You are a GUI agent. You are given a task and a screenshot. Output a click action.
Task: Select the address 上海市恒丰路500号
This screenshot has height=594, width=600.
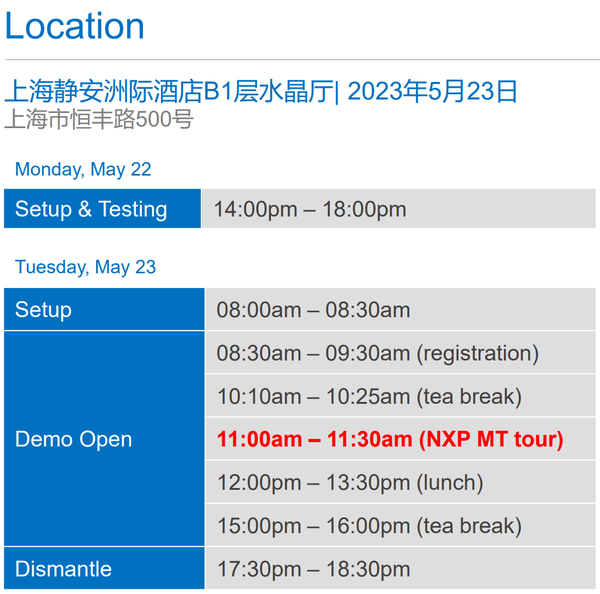click(99, 120)
